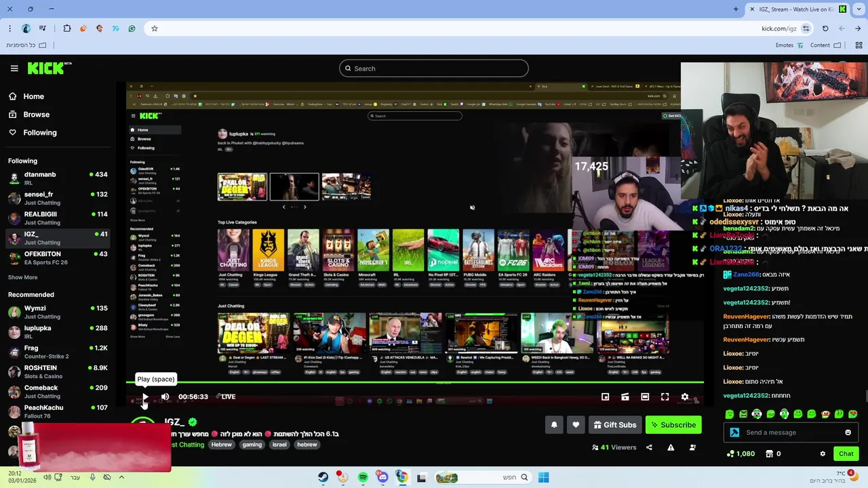Open the Content bookmark folder
This screenshot has height=488, width=868.
pyautogui.click(x=825, y=45)
